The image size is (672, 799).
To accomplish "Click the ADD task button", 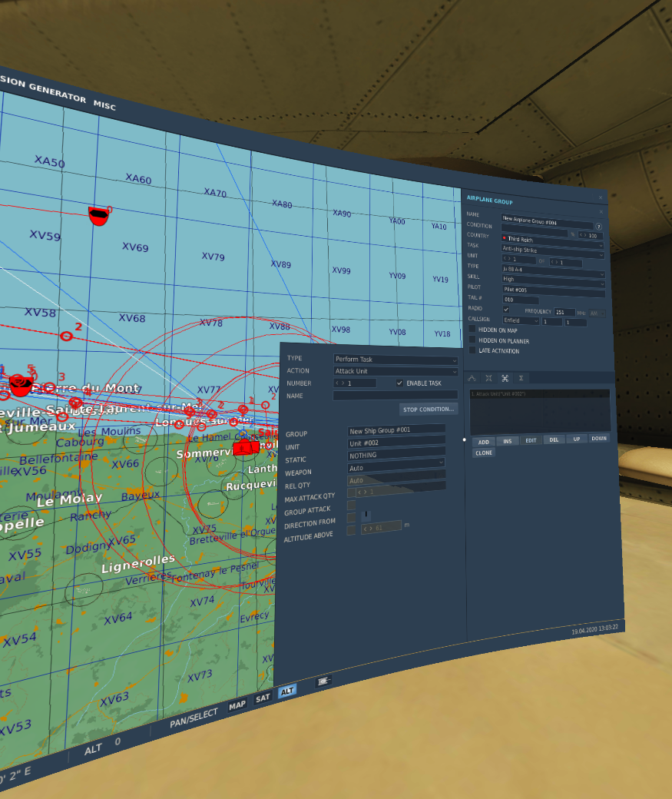I will 484,442.
